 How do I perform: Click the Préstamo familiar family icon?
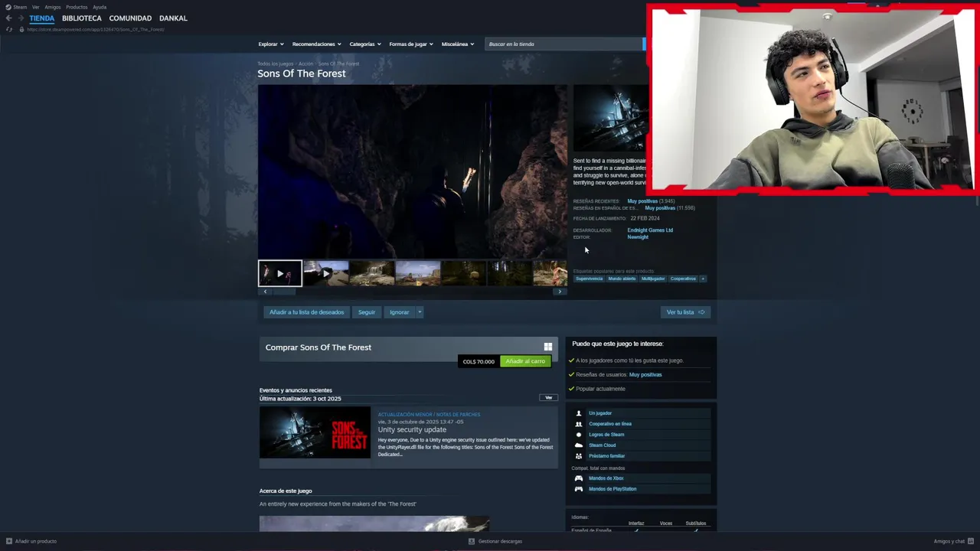[579, 456]
